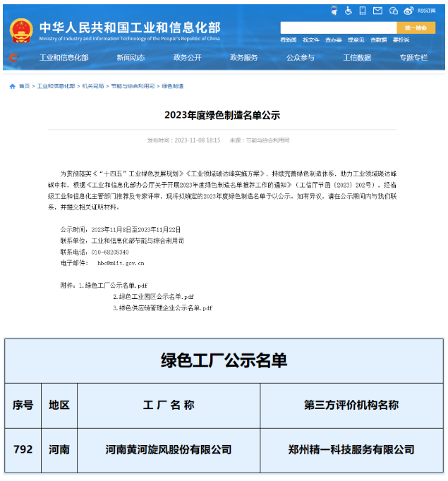Click the 工厂名称 column header
448x481 pixels.
pos(169,406)
